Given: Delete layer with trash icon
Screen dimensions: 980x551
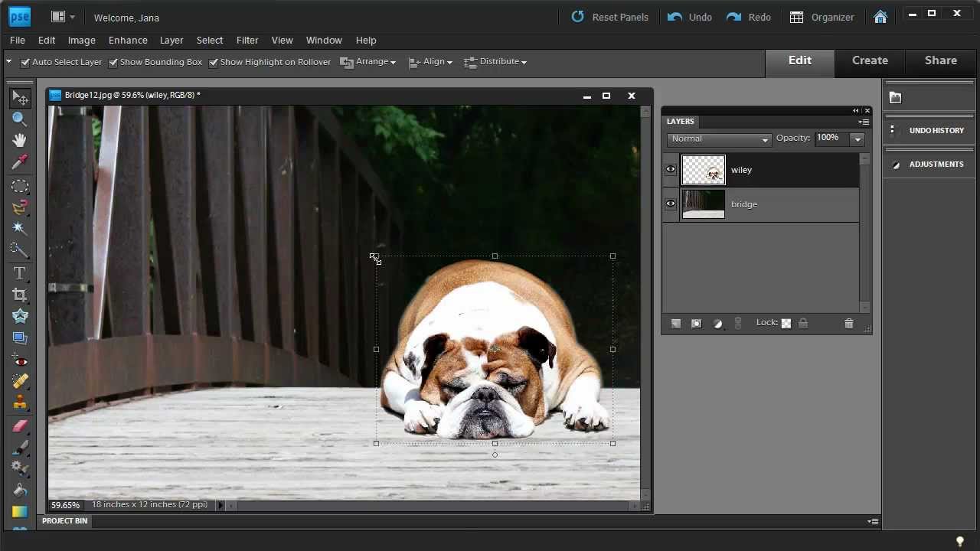Looking at the screenshot, I should [x=848, y=324].
